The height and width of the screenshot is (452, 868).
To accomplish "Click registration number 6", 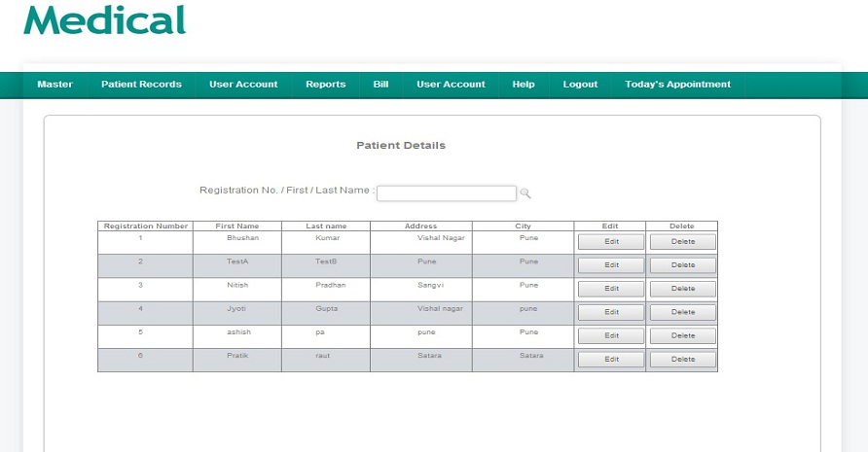I will pos(140,356).
